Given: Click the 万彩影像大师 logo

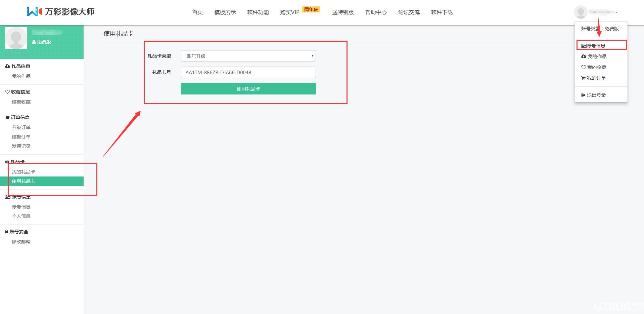Looking at the screenshot, I should (x=60, y=11).
